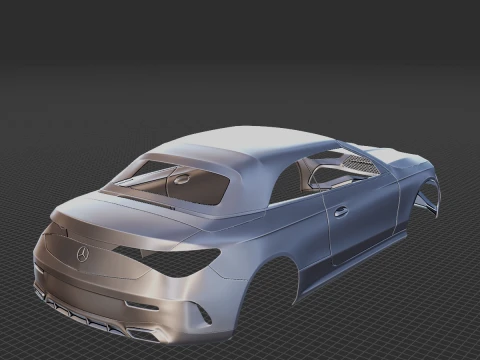Select the driver door handle on model

click(341, 212)
